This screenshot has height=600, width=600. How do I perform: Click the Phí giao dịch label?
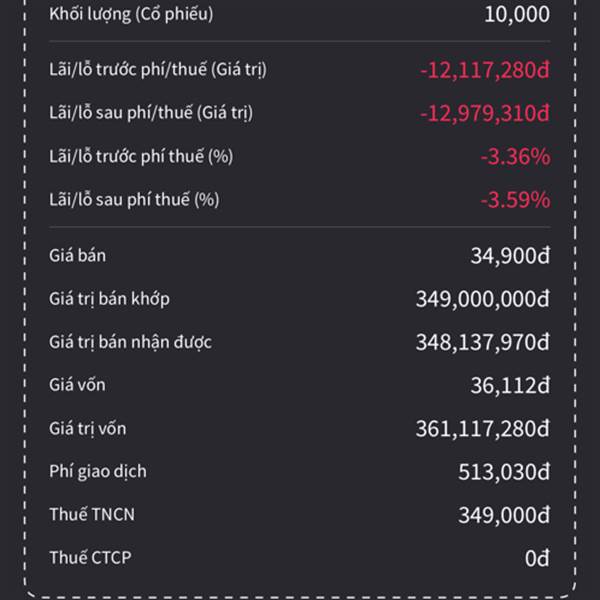[x=98, y=471]
